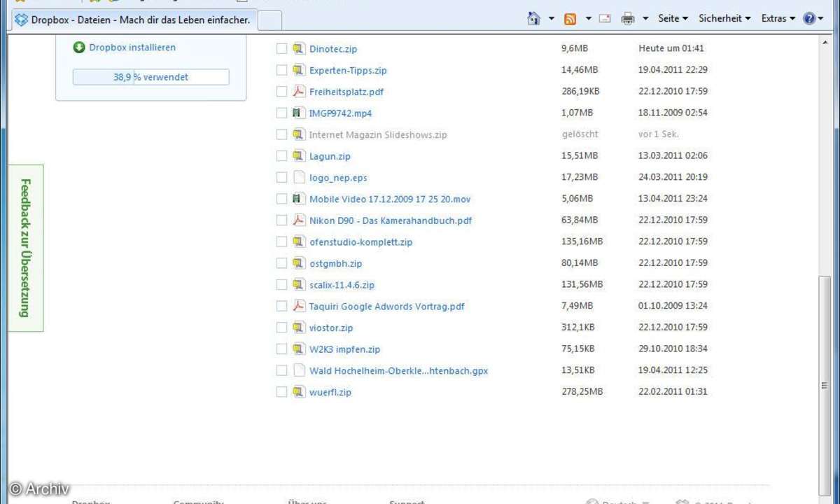Click the wuerfl.zip archive icon
840x504 pixels.
299,392
